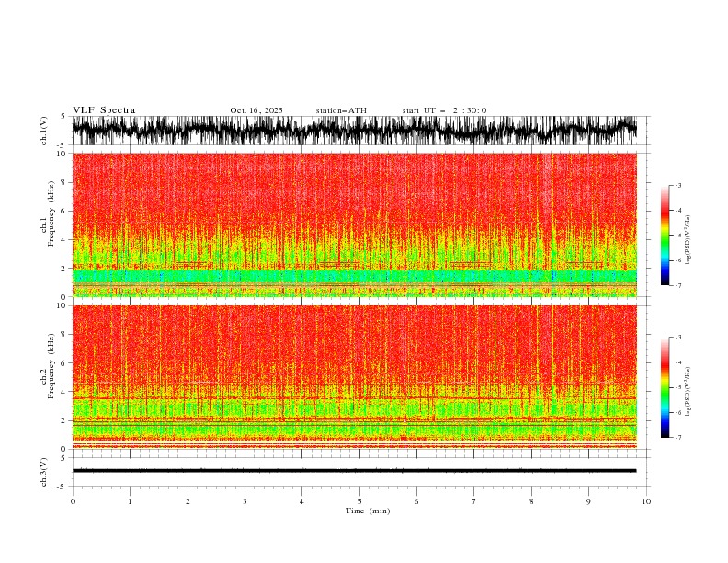Click the "6" tick on the Time axis
Screen dimensions: 728x563
416,501
